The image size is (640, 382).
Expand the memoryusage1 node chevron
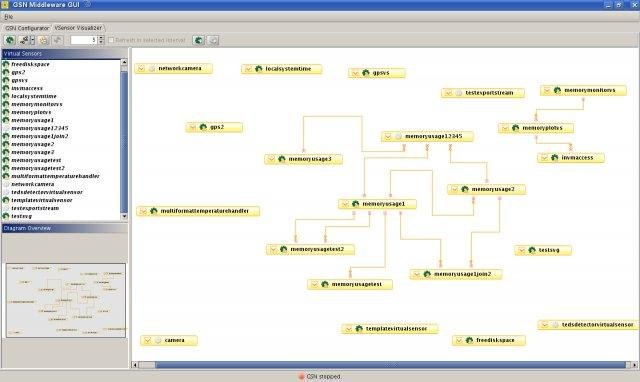(345, 204)
